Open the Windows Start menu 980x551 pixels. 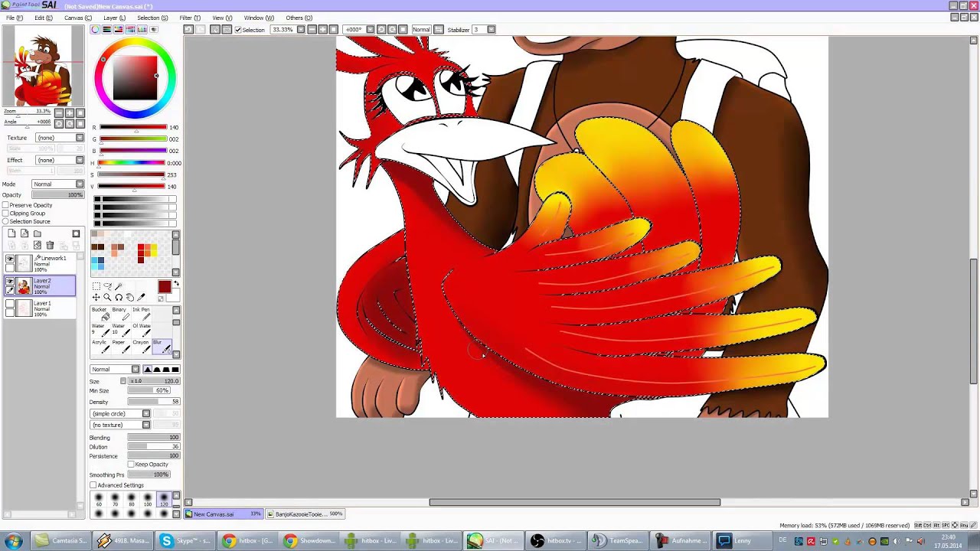coord(13,541)
